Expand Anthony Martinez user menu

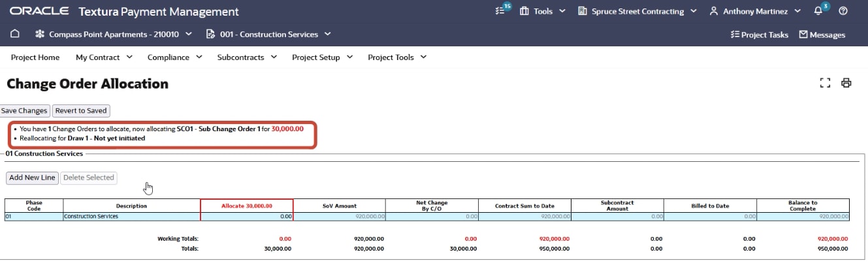click(757, 11)
